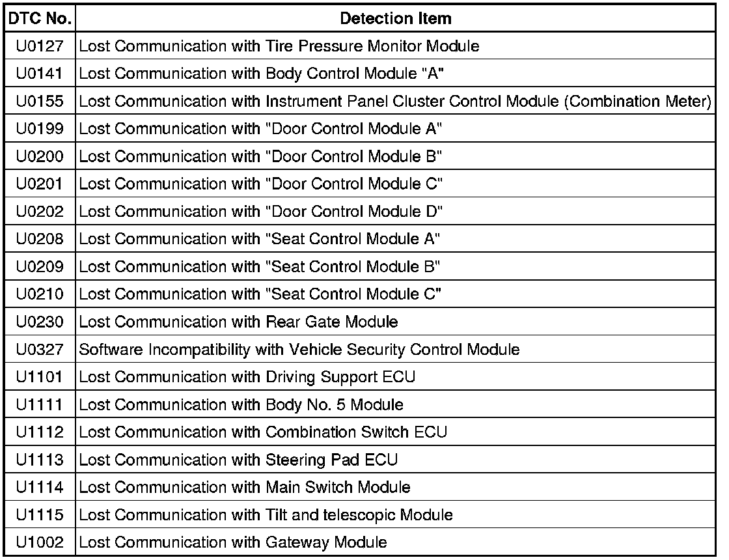This screenshot has width=729, height=560.
Task: Click the Steering Pad ECU description
Action: (x=238, y=460)
